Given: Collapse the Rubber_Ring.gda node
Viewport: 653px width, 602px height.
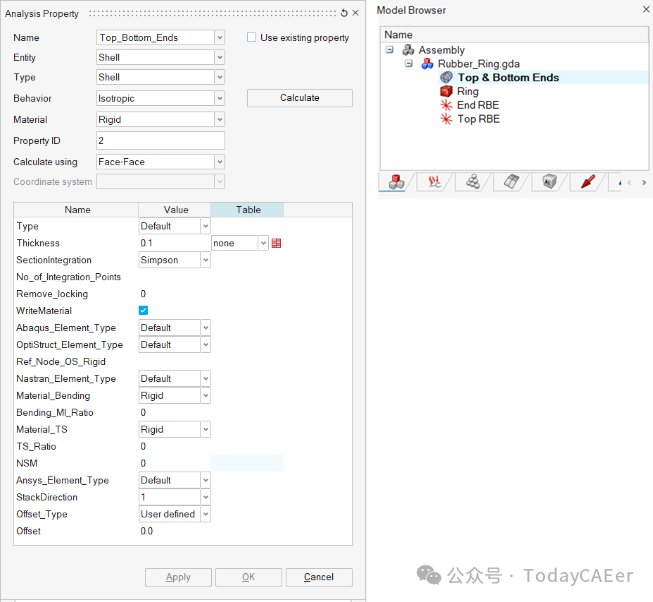Looking at the screenshot, I should (x=409, y=64).
